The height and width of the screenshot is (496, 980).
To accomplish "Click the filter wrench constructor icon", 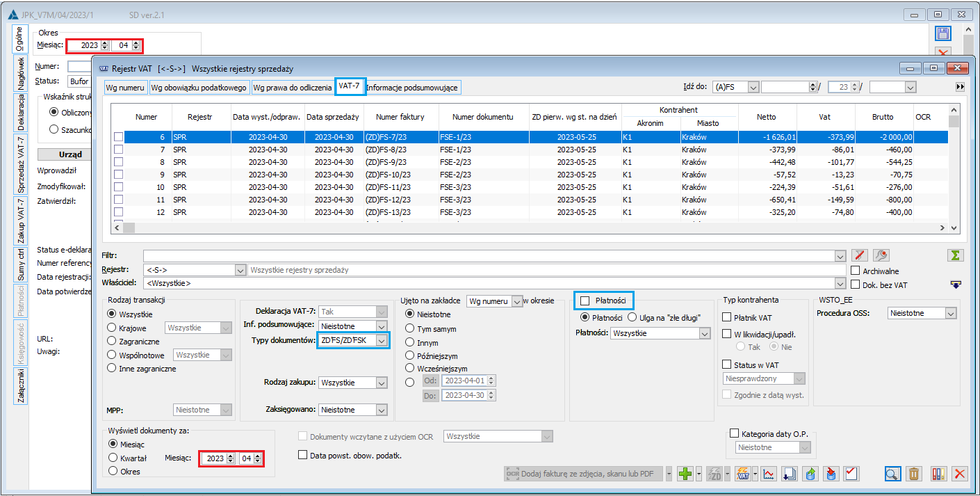I will point(881,255).
